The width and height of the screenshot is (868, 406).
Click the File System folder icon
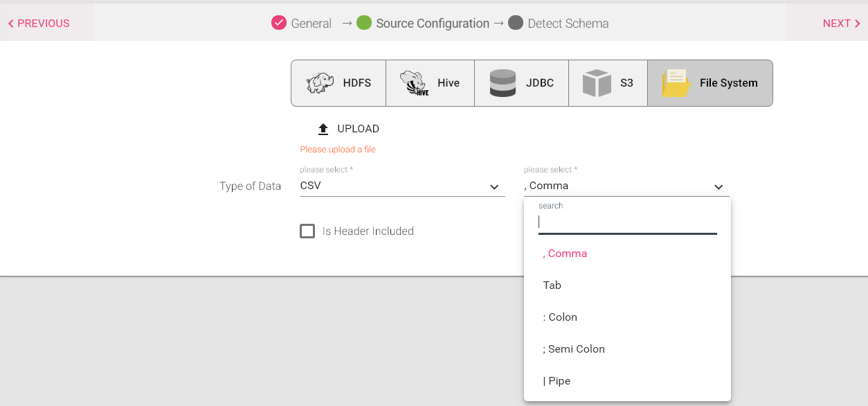click(x=676, y=83)
